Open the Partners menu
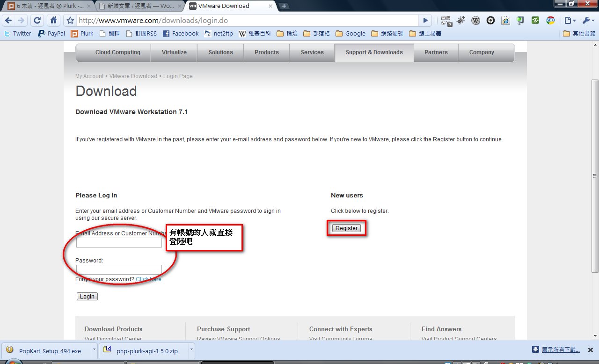Image resolution: width=599 pixels, height=364 pixels. [436, 52]
